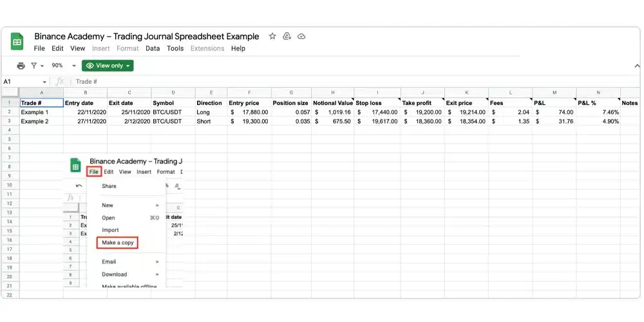644x322 pixels.
Task: Select the 'Example 2' cell
Action: [x=41, y=122]
